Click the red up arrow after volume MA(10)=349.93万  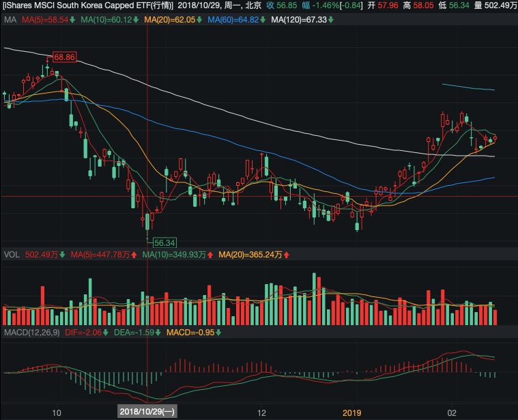[x=210, y=255]
